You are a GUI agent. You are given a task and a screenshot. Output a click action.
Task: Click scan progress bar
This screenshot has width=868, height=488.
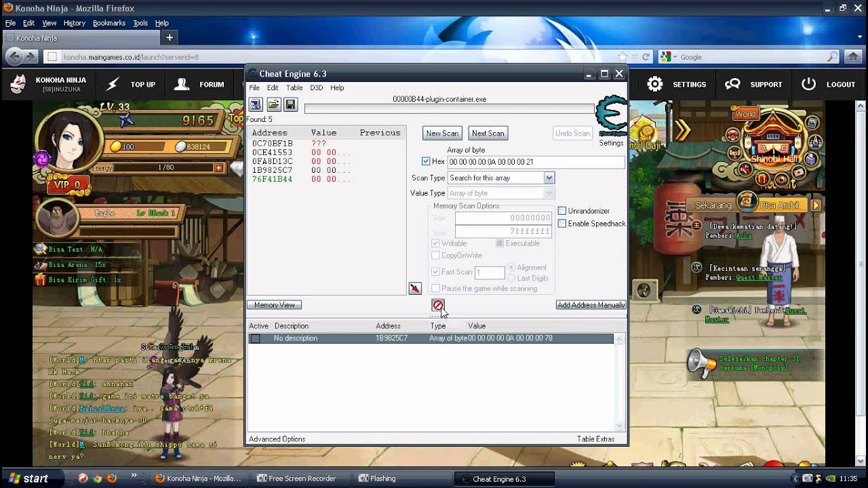449,109
